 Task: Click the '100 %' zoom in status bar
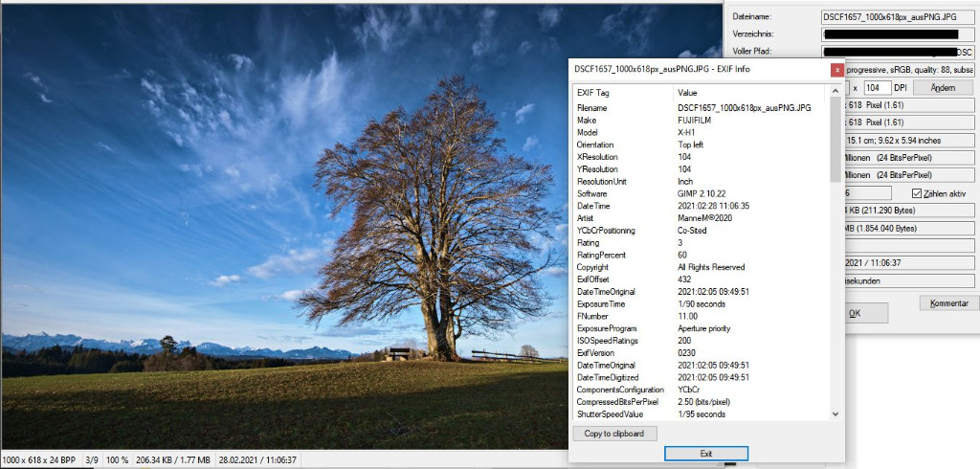117,460
